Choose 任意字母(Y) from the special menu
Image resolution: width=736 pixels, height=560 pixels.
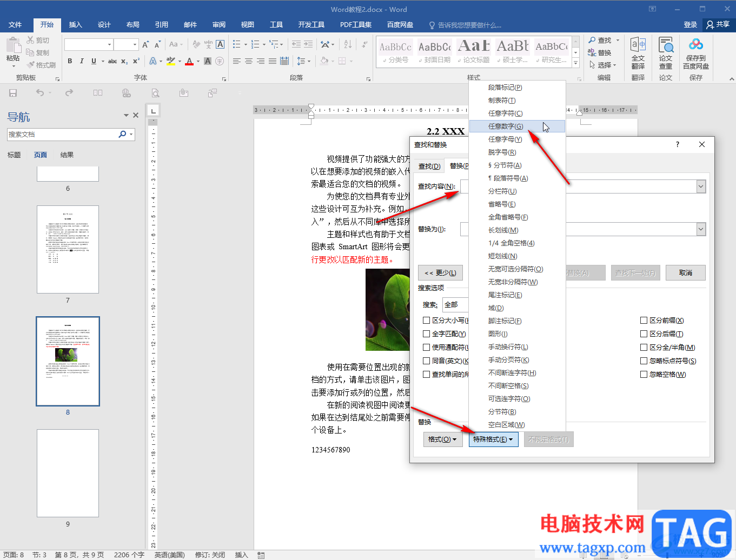pos(517,139)
